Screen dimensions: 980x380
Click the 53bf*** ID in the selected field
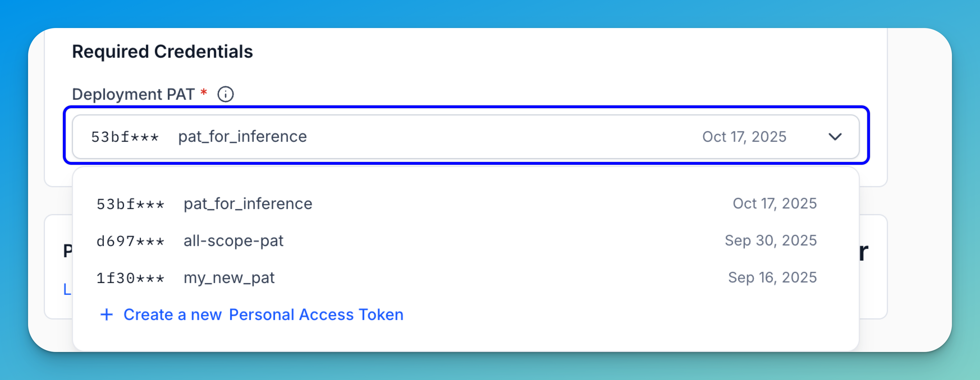click(125, 137)
